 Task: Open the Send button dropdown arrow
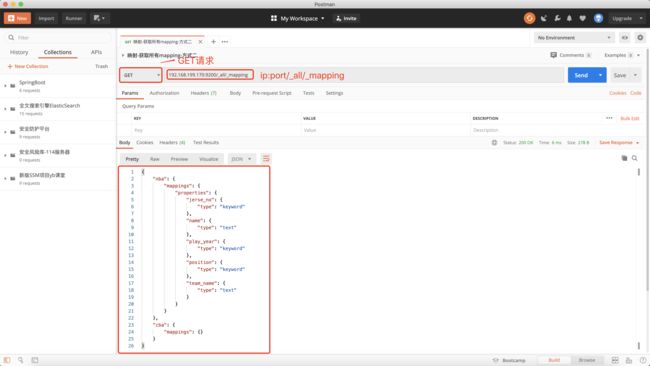(x=600, y=75)
